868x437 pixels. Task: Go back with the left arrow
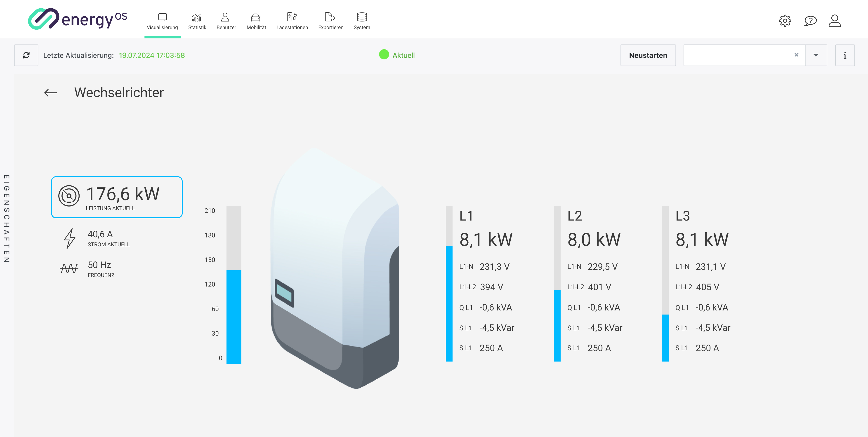point(51,93)
